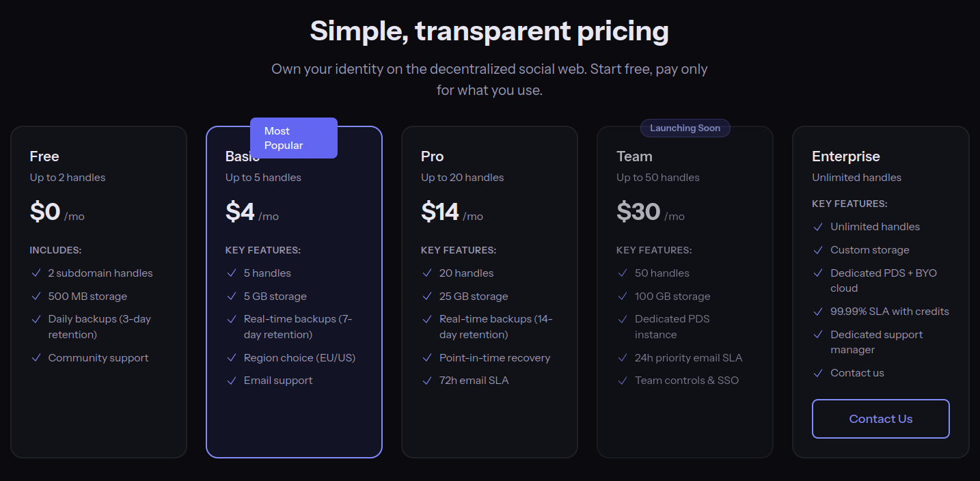Click the Contact Us button
980x481 pixels.
880,419
